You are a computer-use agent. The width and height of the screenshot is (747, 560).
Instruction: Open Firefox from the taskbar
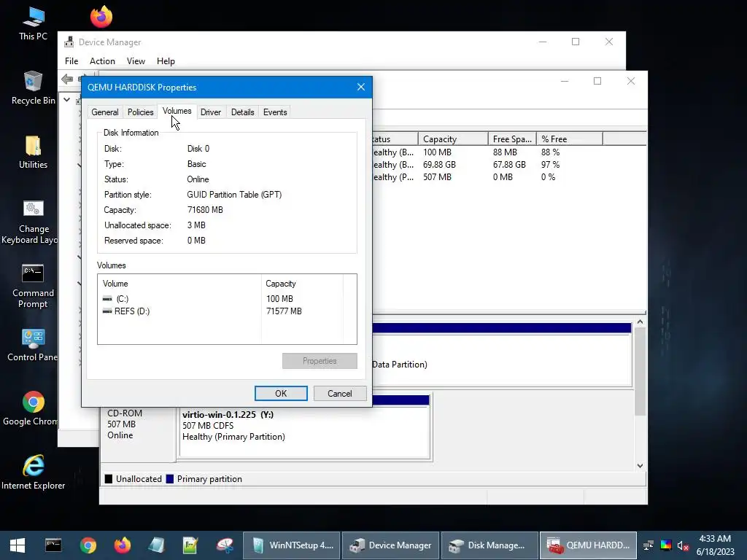click(x=123, y=545)
